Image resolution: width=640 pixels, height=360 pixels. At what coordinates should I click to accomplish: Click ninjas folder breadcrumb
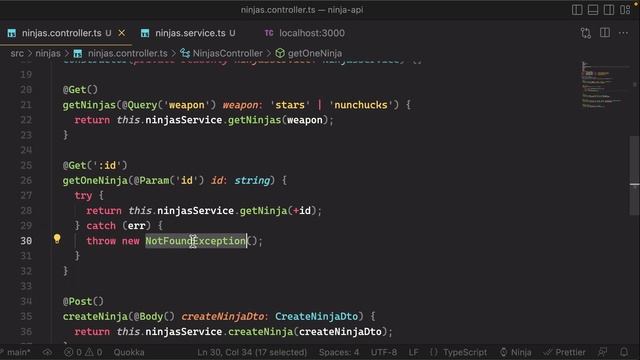[48, 53]
